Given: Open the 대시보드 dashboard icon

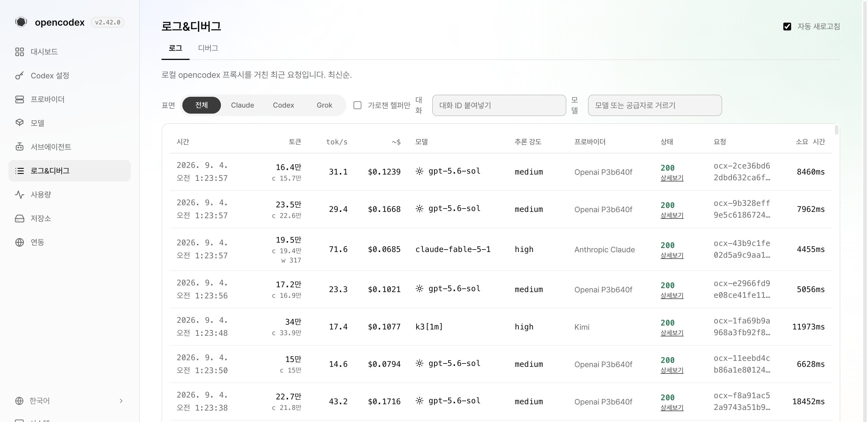Looking at the screenshot, I should pyautogui.click(x=20, y=52).
